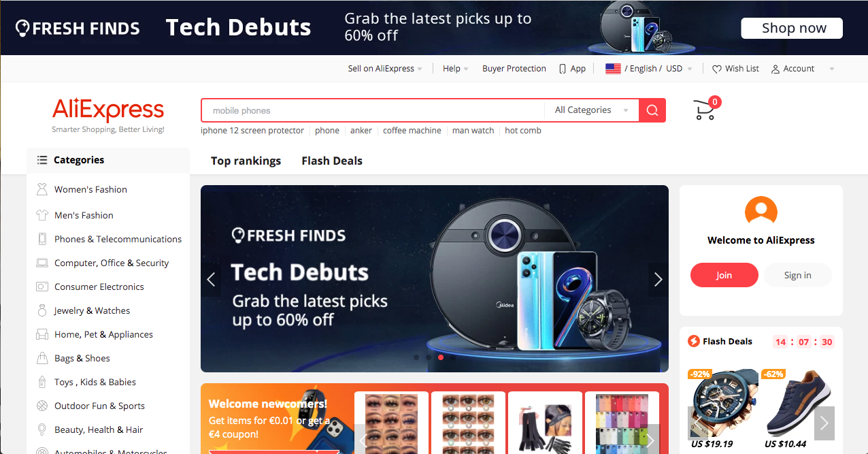Click the Jewelry & Watches ring icon
The width and height of the screenshot is (868, 454).
(x=42, y=310)
